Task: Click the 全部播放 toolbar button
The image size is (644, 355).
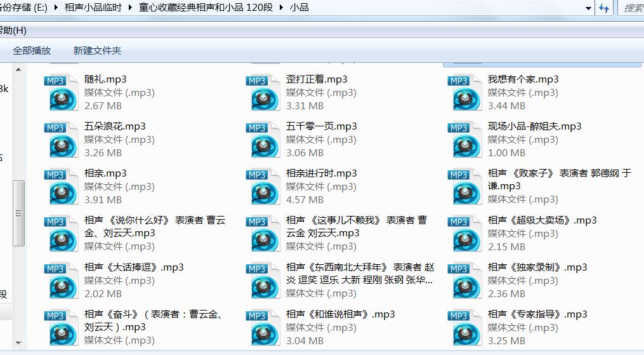Action: click(x=32, y=51)
